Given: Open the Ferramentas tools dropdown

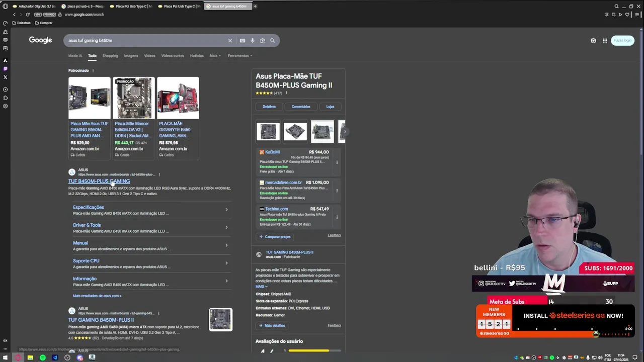Looking at the screenshot, I should pos(239,56).
